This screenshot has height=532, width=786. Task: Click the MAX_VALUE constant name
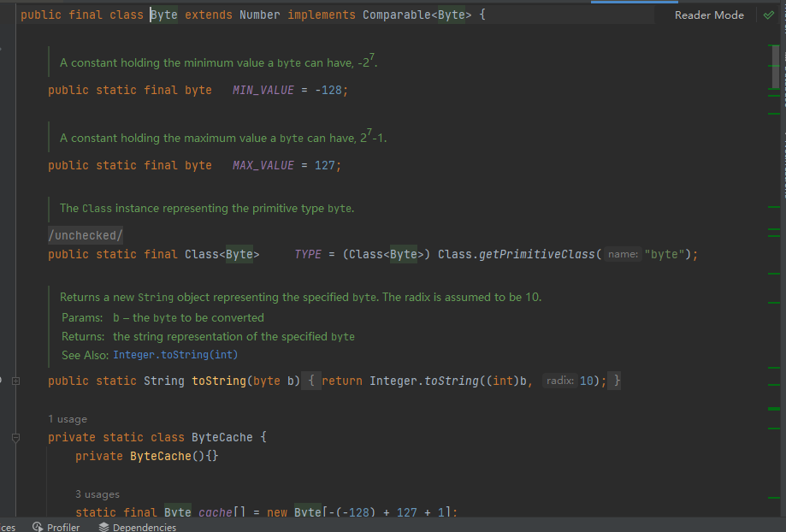click(x=263, y=165)
